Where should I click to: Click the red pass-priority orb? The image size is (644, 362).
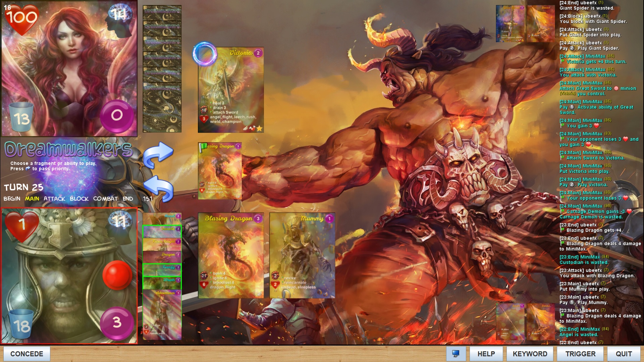click(117, 275)
